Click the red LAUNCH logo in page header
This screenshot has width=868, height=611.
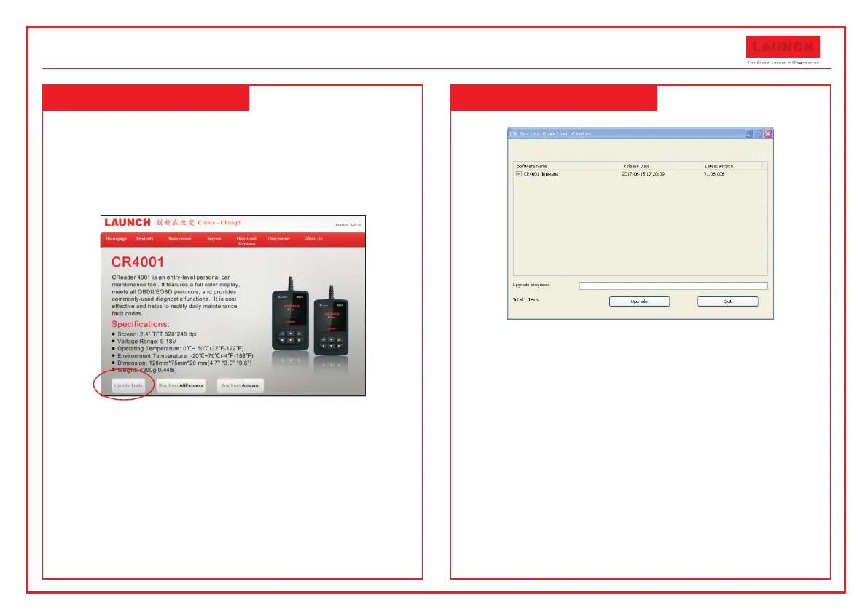click(x=783, y=47)
